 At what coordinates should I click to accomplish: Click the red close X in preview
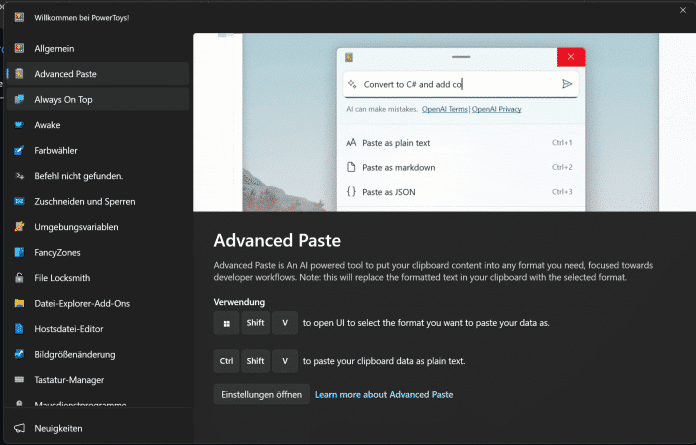click(x=571, y=57)
